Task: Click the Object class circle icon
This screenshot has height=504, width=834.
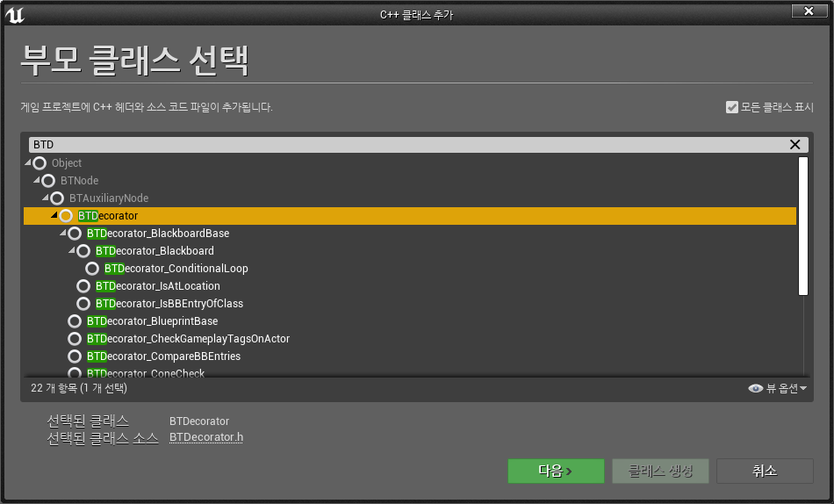Action: [x=40, y=162]
